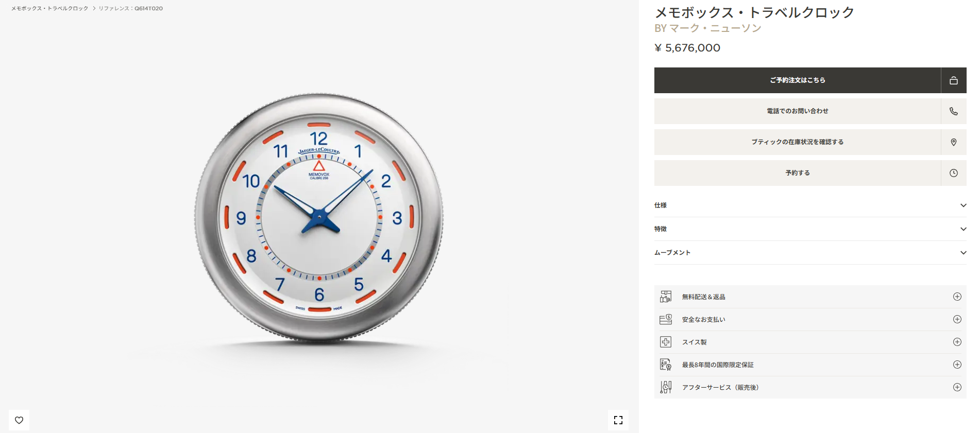Click the Swiss made cross icon
The image size is (980, 433).
coord(666,342)
